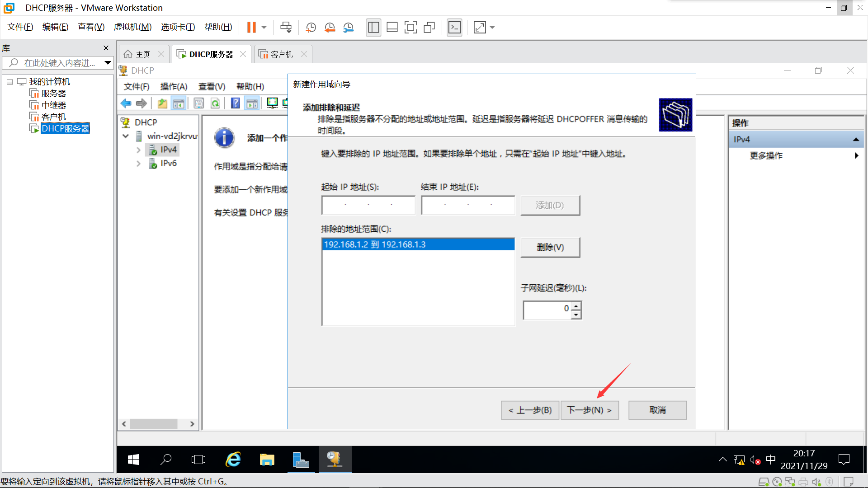
Task: Click the 起始 IP 地址 input field
Action: [x=368, y=205]
